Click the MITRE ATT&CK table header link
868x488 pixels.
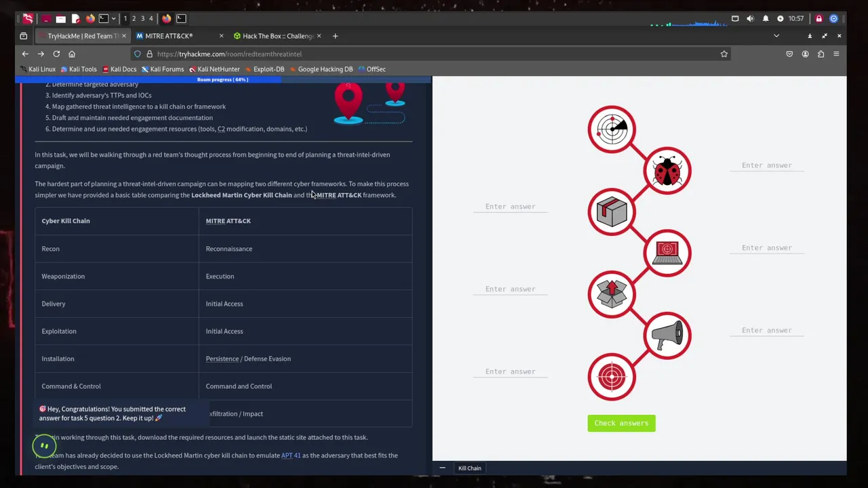pyautogui.click(x=228, y=221)
